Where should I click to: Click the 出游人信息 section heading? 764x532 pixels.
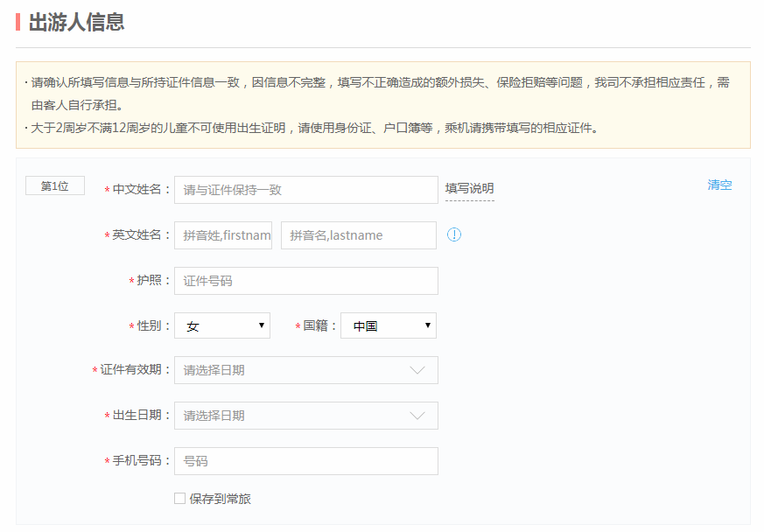(x=76, y=23)
